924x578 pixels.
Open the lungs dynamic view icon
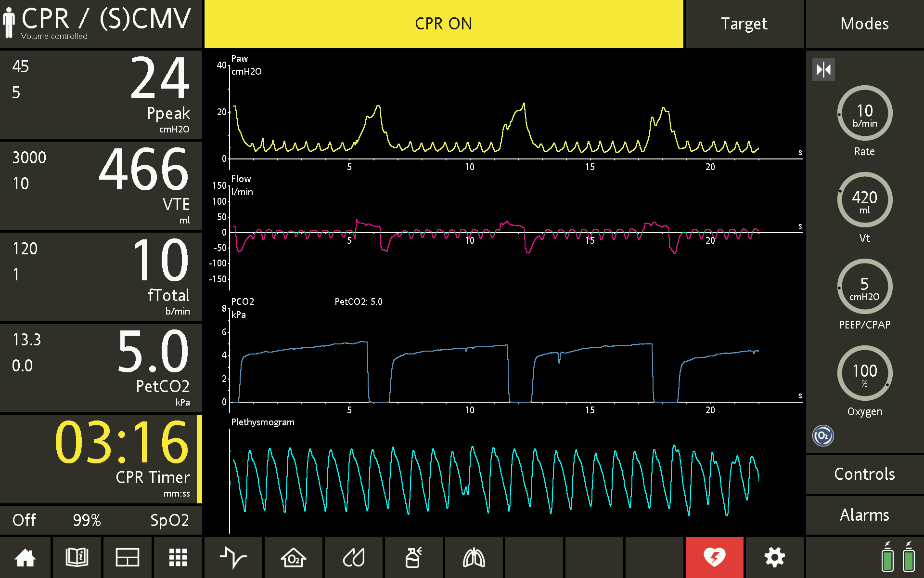point(474,558)
